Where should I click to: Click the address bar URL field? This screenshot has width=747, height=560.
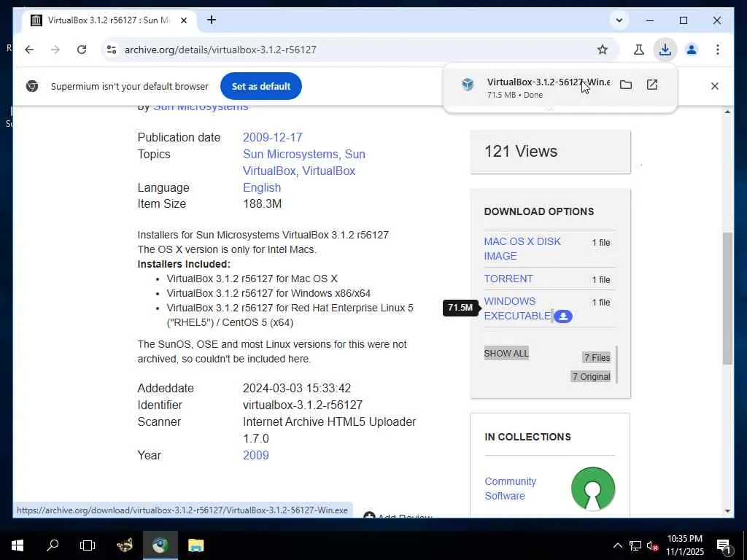pos(352,50)
